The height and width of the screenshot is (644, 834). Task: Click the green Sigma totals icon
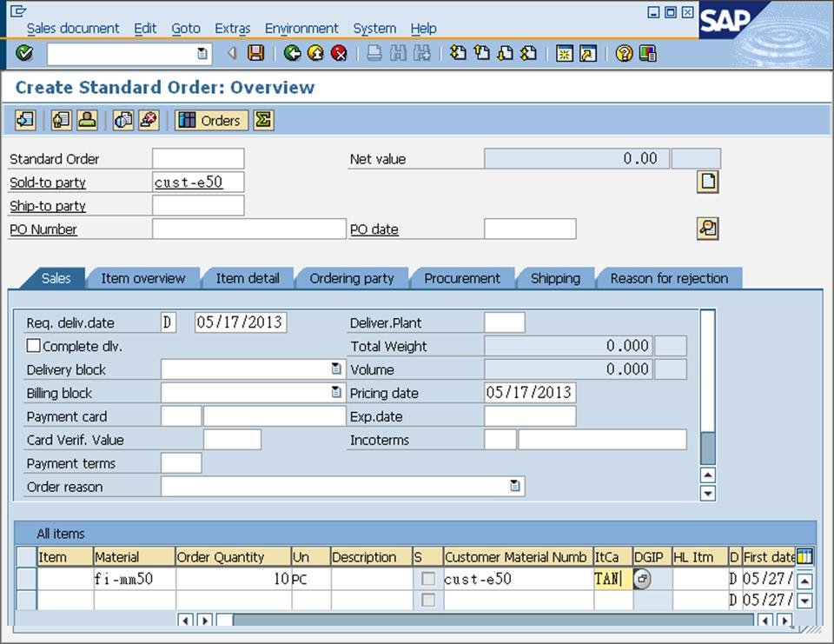pos(263,120)
